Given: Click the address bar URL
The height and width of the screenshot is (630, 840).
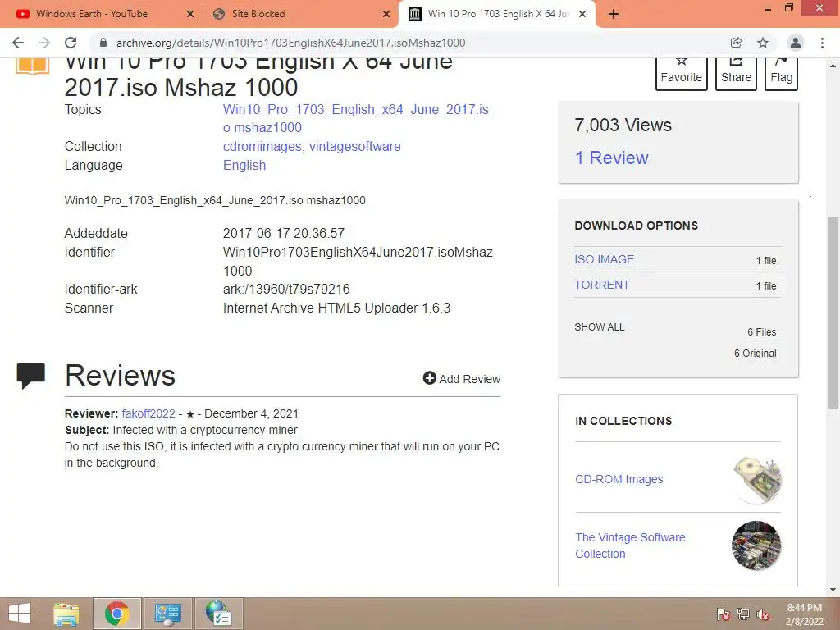Looking at the screenshot, I should (x=291, y=43).
